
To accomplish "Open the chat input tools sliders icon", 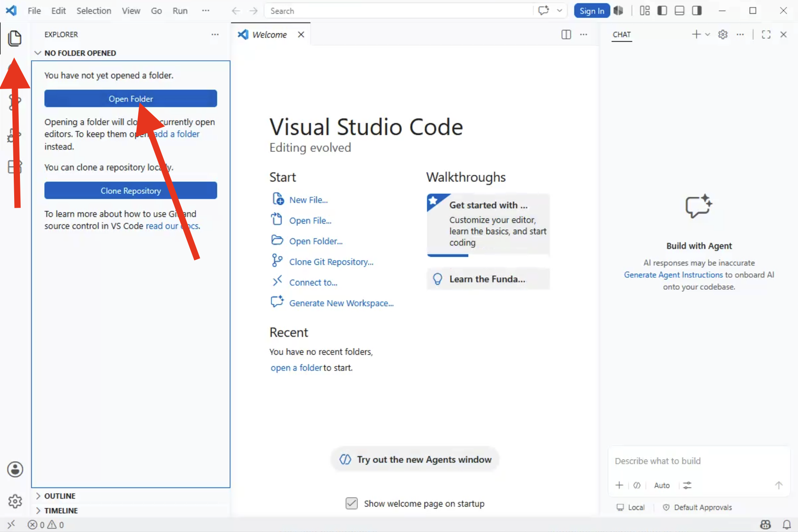I will pyautogui.click(x=687, y=485).
